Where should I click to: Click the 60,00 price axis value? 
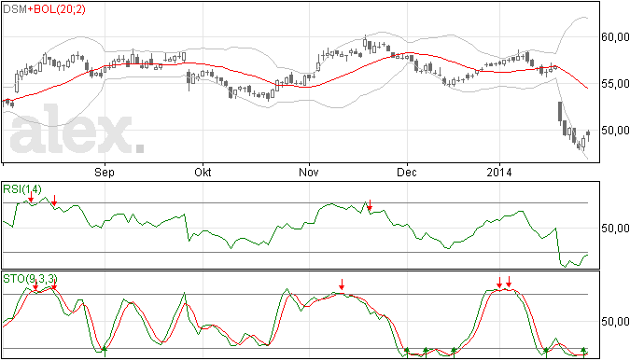coord(615,37)
